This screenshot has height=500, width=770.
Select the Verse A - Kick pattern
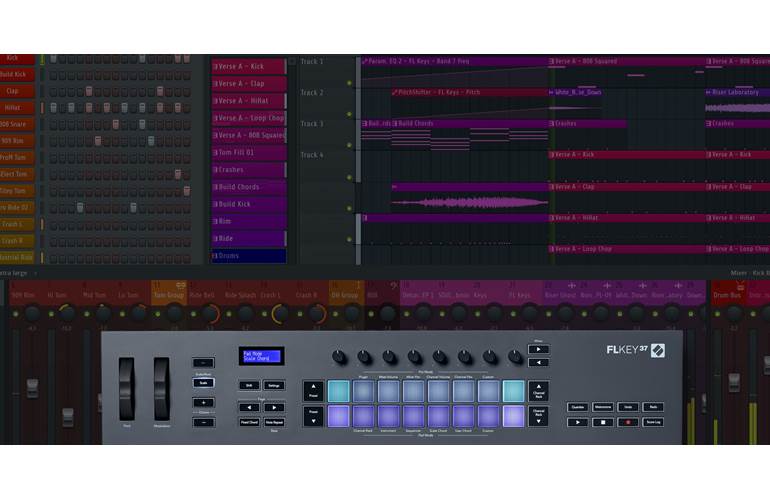pyautogui.click(x=248, y=66)
